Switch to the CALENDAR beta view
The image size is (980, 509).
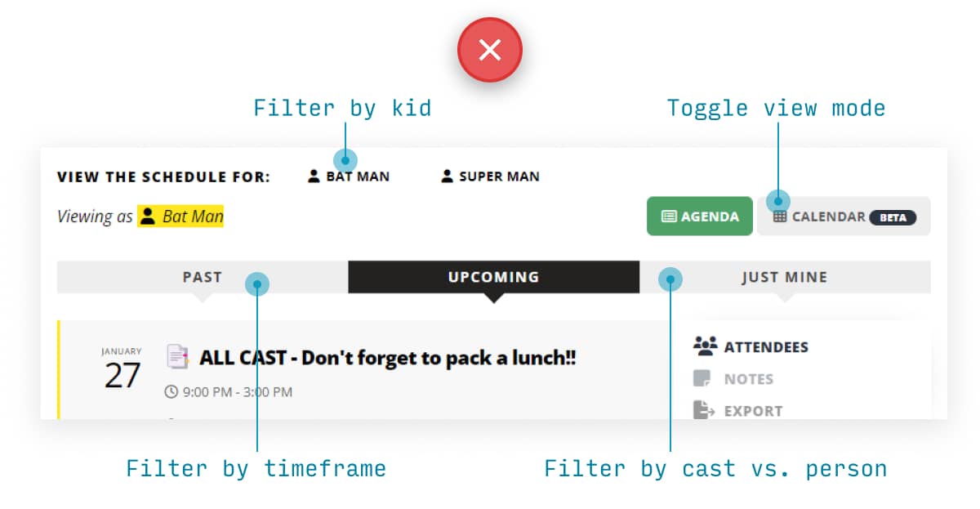(x=844, y=217)
